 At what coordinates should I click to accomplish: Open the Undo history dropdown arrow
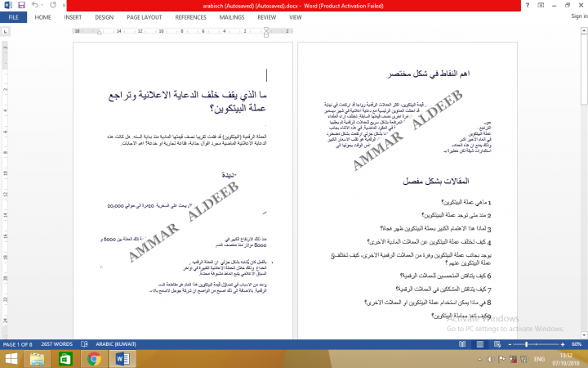pos(42,5)
